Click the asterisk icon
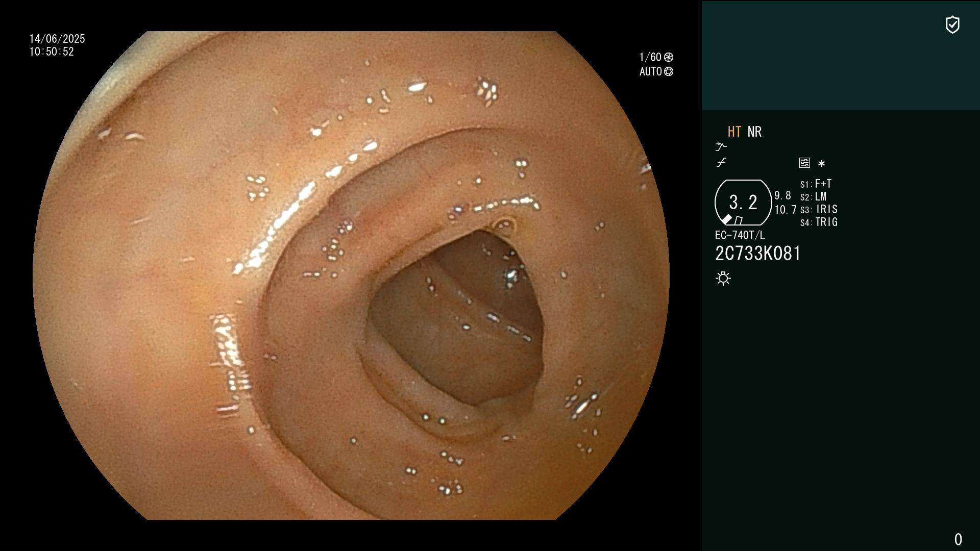The height and width of the screenshot is (551, 980). tap(821, 163)
